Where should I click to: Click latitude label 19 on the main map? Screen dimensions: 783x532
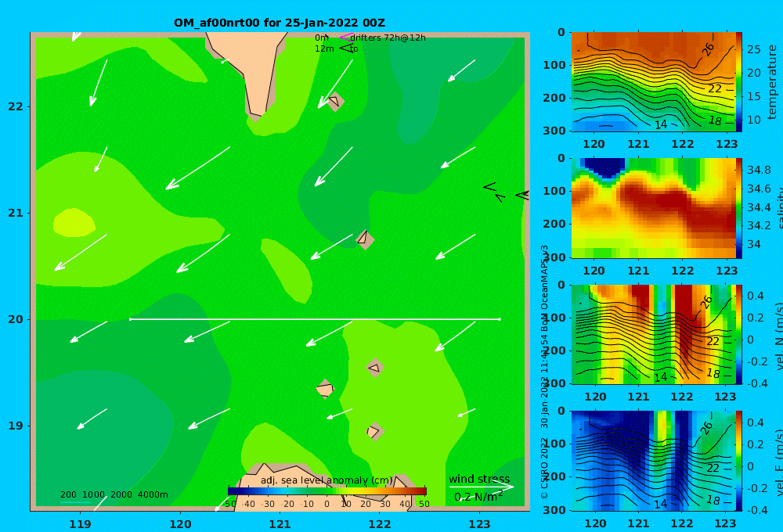[16, 426]
